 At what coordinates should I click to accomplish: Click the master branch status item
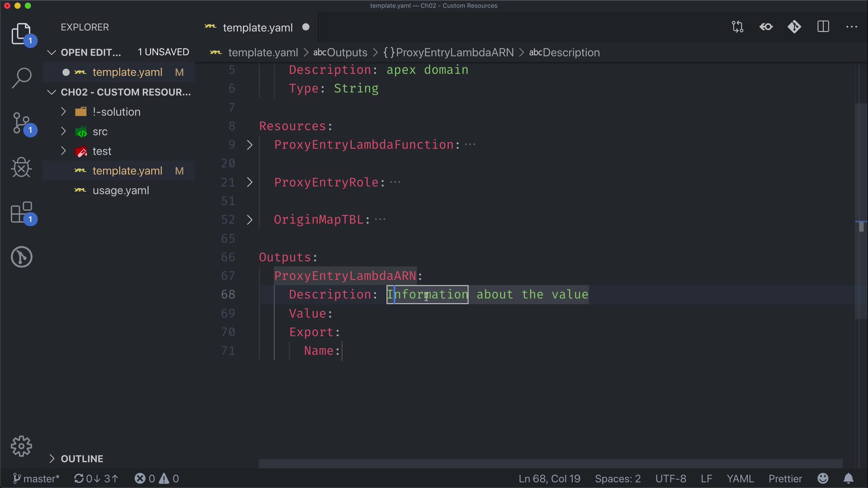click(x=36, y=479)
